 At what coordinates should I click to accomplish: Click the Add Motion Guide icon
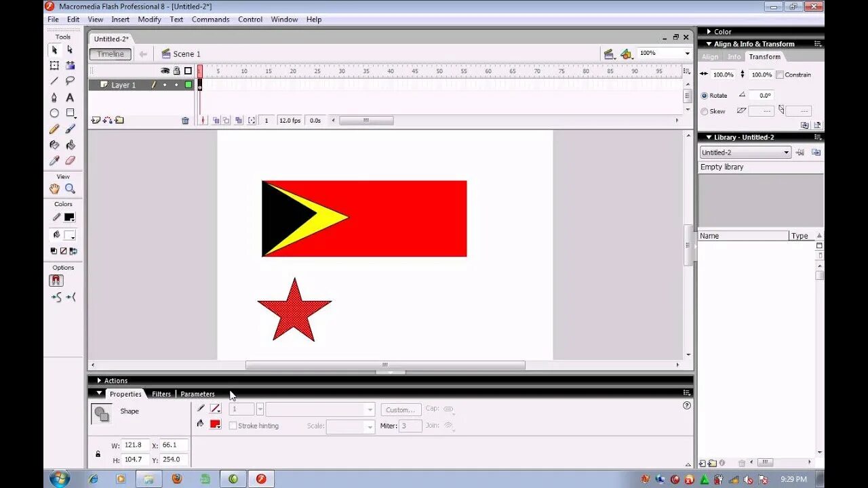107,120
